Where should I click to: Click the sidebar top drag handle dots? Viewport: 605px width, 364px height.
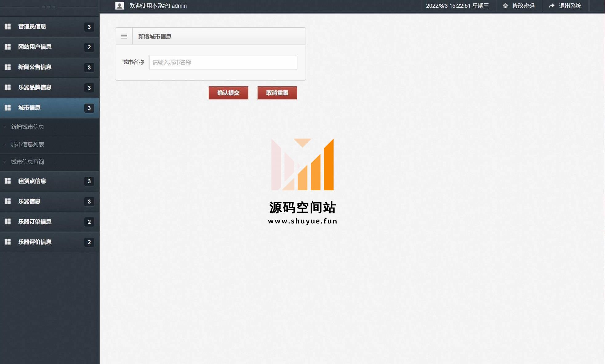click(x=49, y=7)
